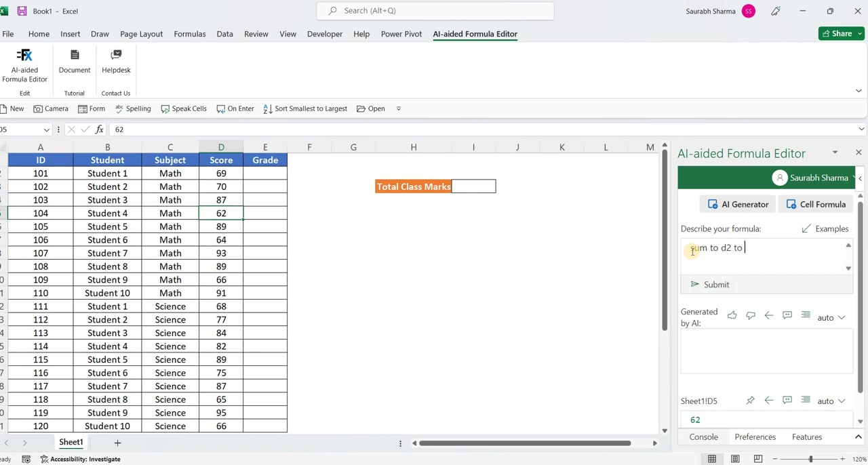Open the Console tab in task pane
The height and width of the screenshot is (465, 868).
[x=704, y=437]
